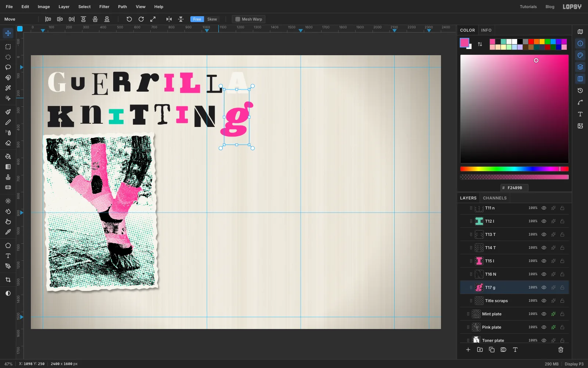Lock the Pink plate layer

[562, 327]
